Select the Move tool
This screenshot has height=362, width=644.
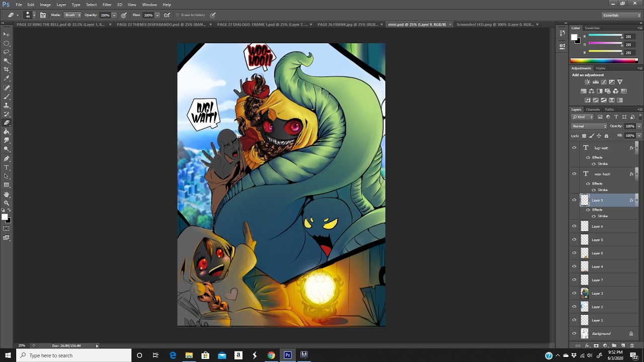click(x=7, y=34)
